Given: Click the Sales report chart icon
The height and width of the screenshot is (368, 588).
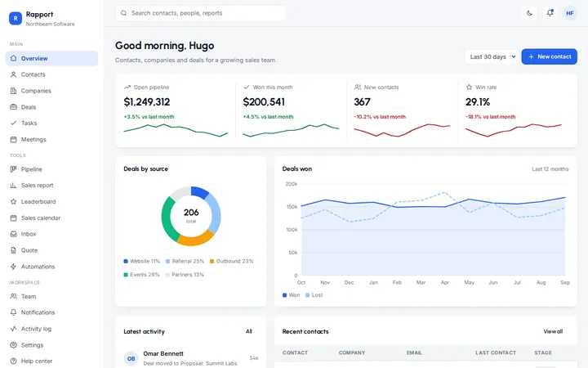Looking at the screenshot, I should [x=14, y=185].
